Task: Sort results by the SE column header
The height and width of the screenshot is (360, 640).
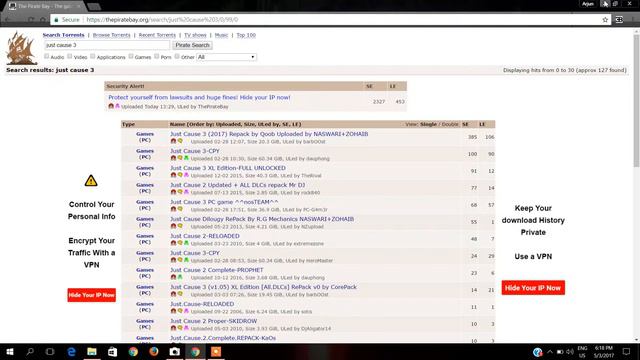Action: point(465,124)
